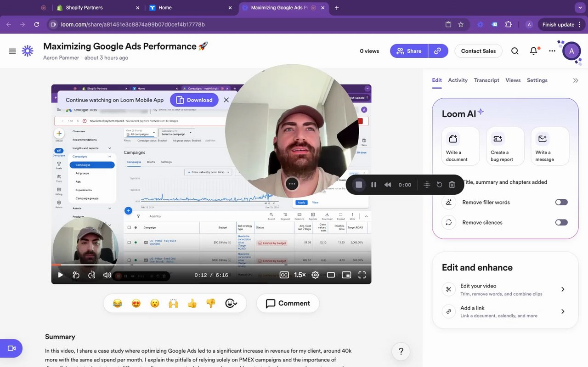588x367 pixels.
Task: Open the notifications bell
Action: pos(534,51)
